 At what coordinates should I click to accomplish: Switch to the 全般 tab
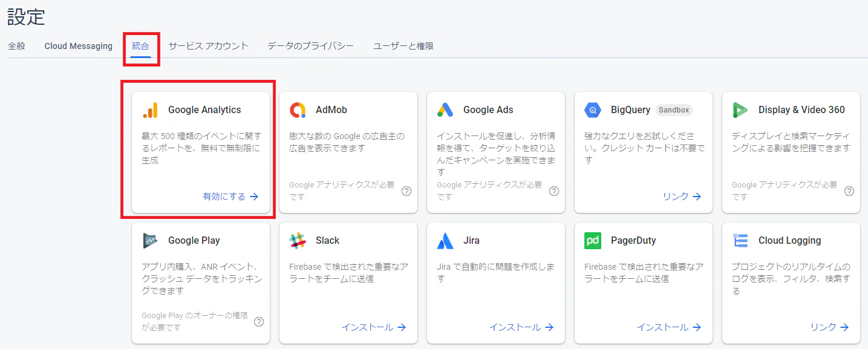click(x=16, y=46)
